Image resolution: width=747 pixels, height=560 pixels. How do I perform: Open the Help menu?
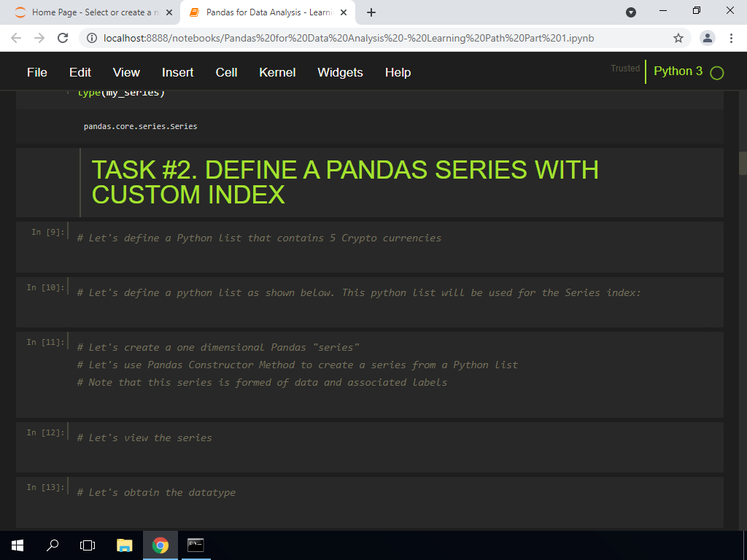(398, 72)
